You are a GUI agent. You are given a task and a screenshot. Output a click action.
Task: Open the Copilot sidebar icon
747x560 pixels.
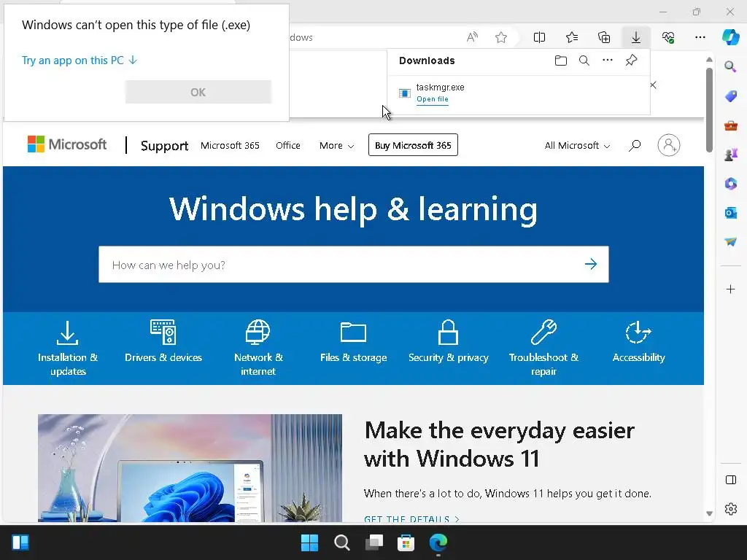[x=730, y=37]
